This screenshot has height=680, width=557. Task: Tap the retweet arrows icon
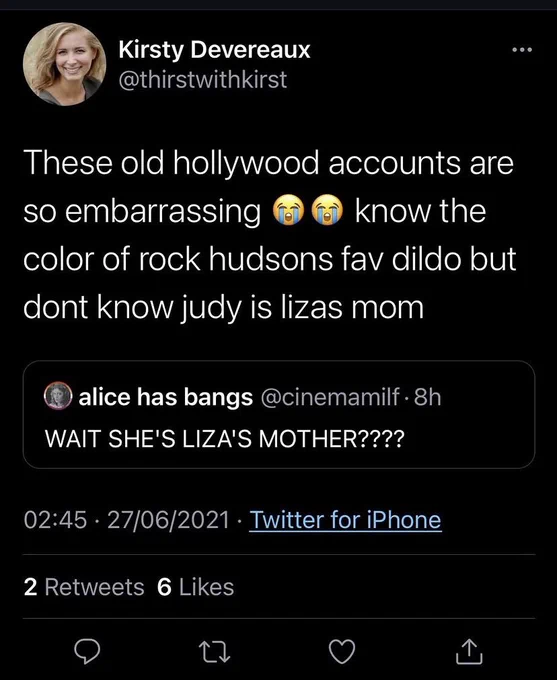pyautogui.click(x=214, y=652)
